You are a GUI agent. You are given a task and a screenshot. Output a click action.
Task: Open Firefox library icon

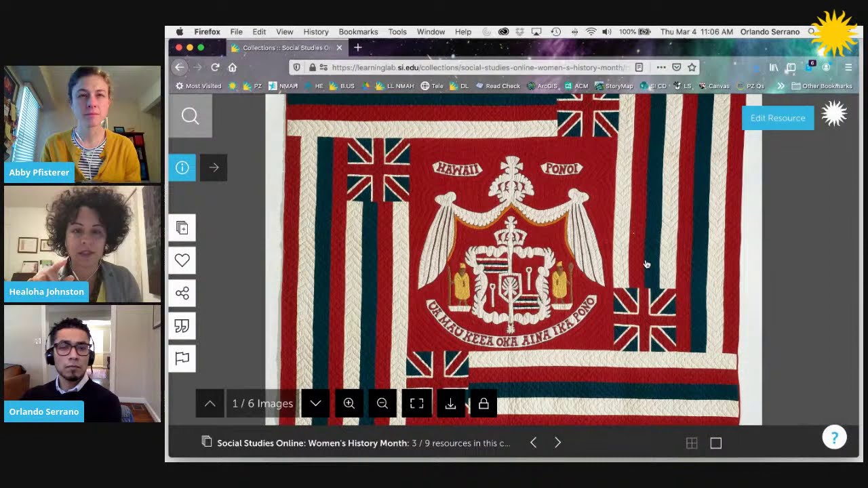[x=774, y=68]
